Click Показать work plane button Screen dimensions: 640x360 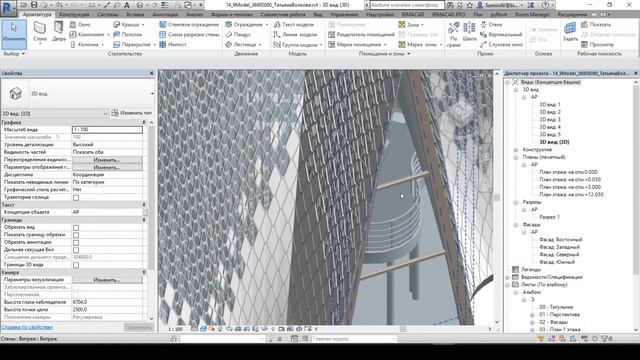pos(596,24)
